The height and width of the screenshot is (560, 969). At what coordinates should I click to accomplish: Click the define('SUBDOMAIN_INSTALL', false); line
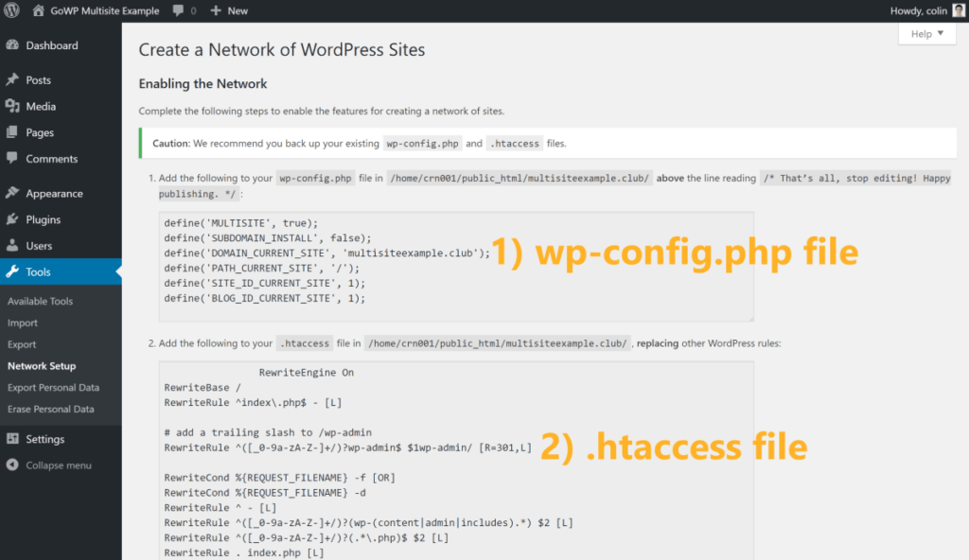[x=268, y=238]
